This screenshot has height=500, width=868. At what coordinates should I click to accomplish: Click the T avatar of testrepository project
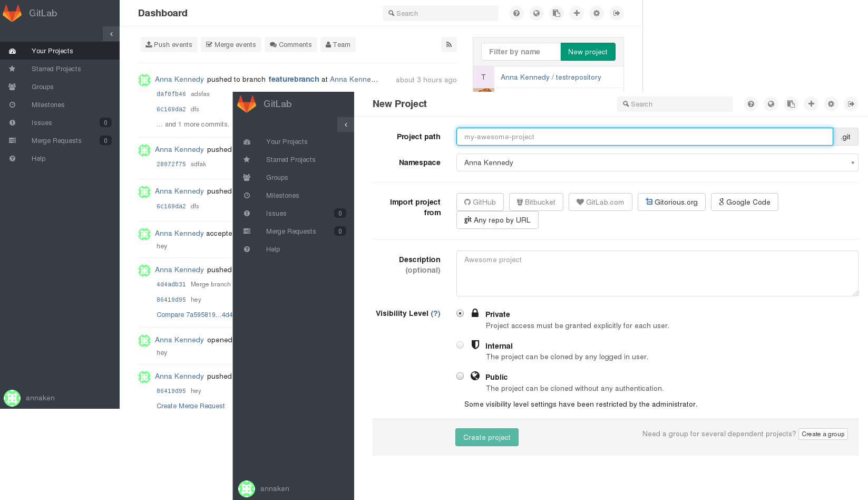coord(483,77)
